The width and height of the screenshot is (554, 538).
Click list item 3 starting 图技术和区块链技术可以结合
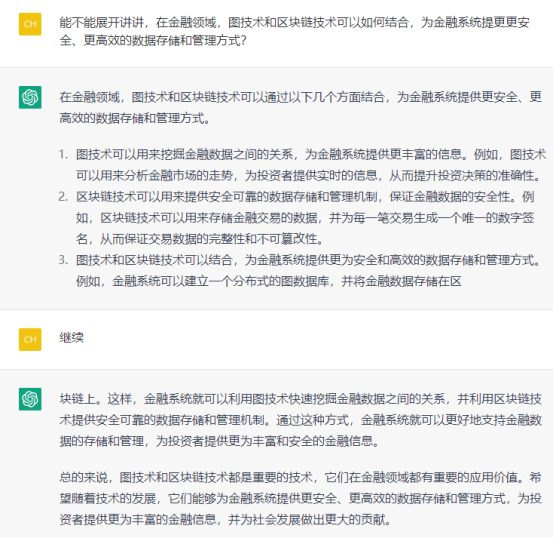(x=308, y=271)
